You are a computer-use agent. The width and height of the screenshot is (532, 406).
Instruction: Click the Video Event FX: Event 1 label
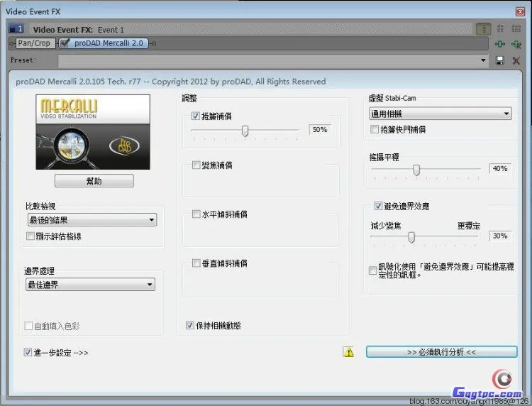(78, 30)
